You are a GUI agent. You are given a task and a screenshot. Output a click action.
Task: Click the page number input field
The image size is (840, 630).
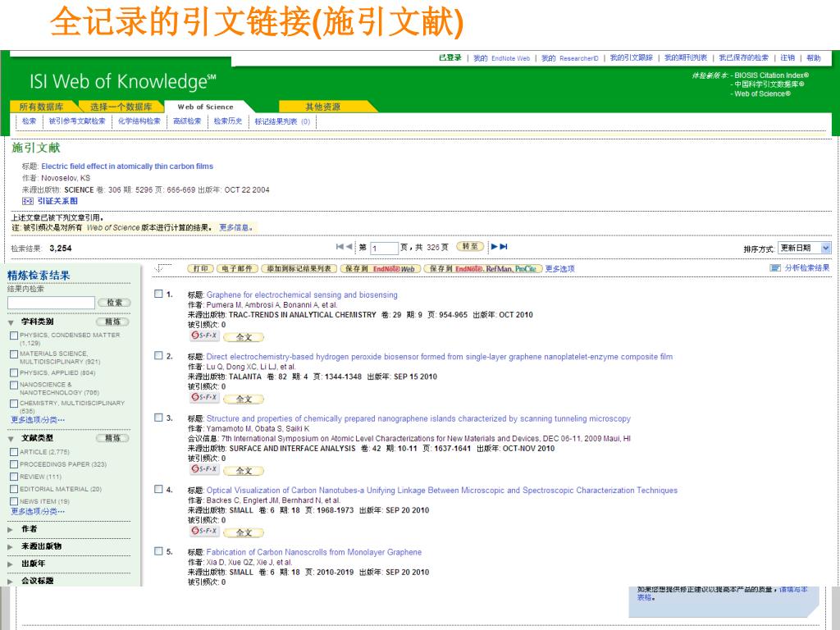[384, 248]
